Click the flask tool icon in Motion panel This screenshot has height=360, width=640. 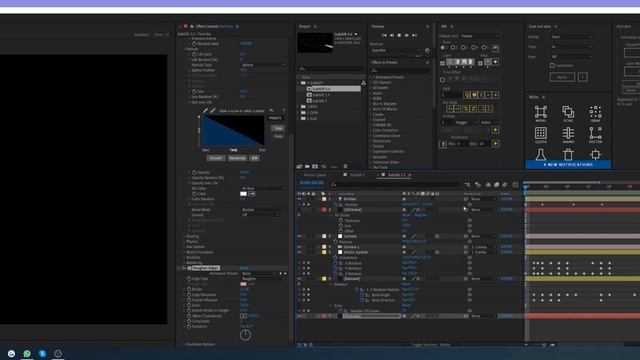pos(541,154)
